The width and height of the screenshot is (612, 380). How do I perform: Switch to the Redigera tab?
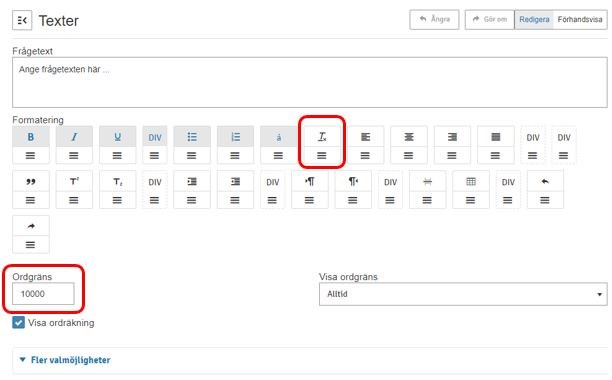pyautogui.click(x=534, y=20)
